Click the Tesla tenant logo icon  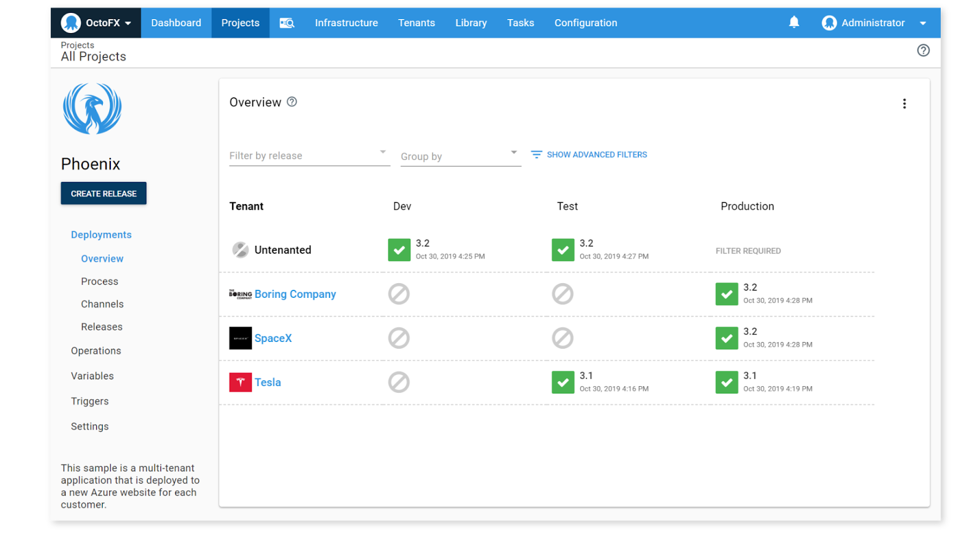(x=240, y=382)
